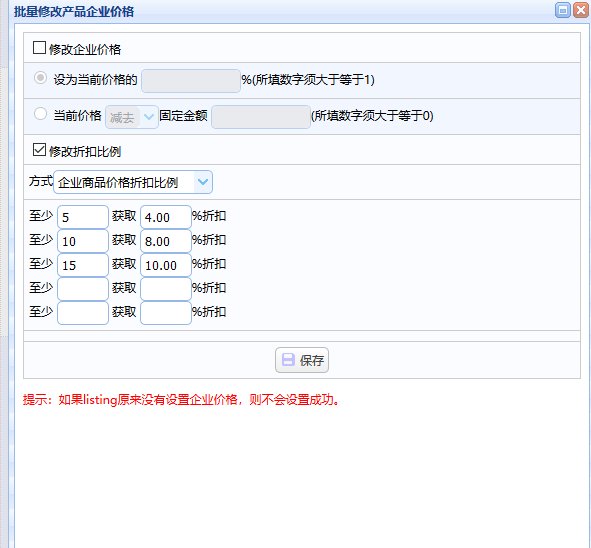Click the 修改折扣比例 label text
Image resolution: width=591 pixels, height=548 pixels.
[85, 152]
